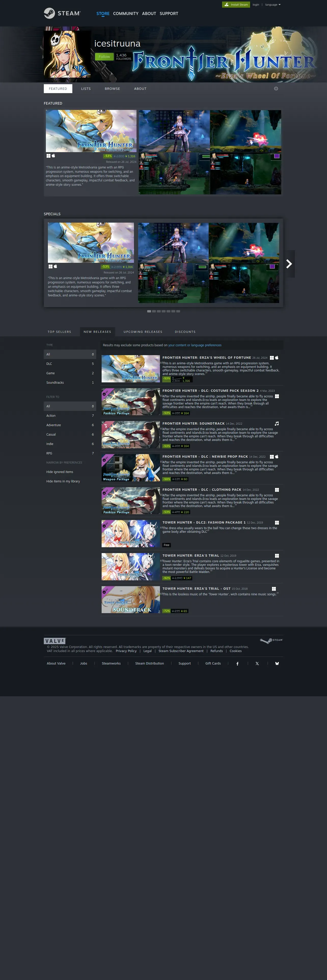Click the Featured Frontier Hunter capsule image
Screen dimensions: 327x980
91,131
